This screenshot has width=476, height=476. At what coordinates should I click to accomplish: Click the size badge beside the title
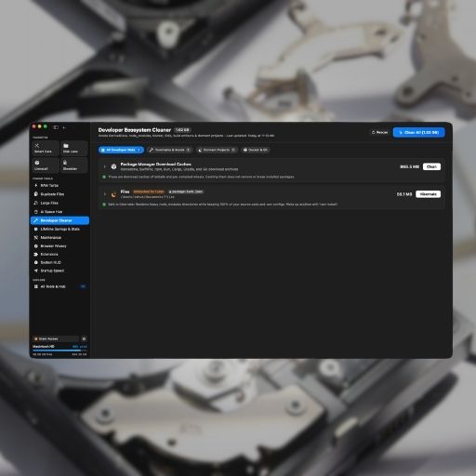pos(182,130)
